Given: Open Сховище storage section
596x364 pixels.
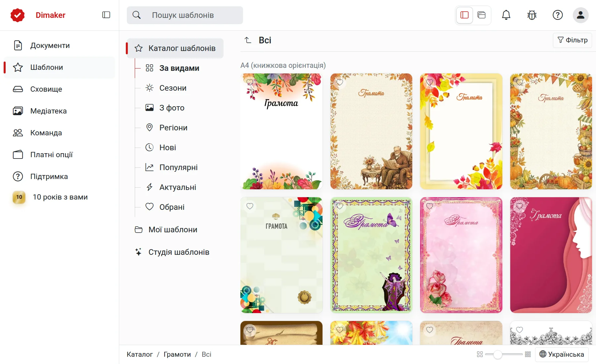Looking at the screenshot, I should pos(59,89).
